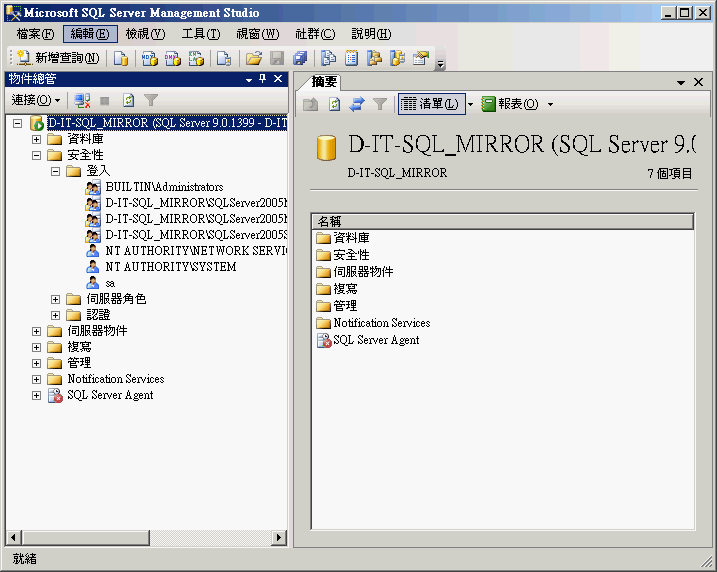The image size is (717, 572).
Task: Toggle the 清單(L) list view button
Action: tap(431, 104)
